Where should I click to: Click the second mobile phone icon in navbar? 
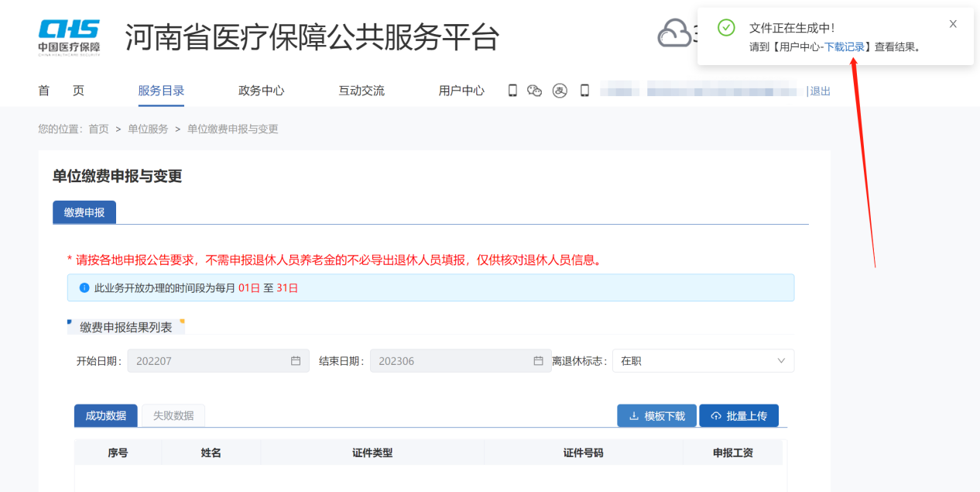pos(584,91)
